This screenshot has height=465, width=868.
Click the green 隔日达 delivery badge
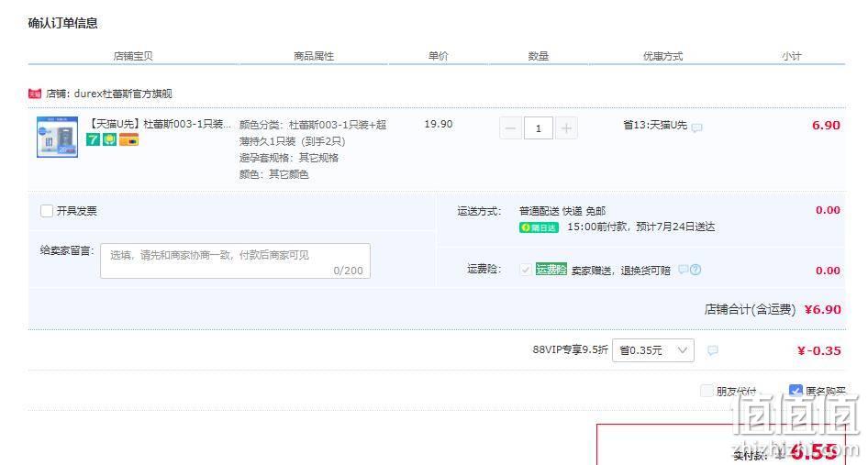[539, 227]
